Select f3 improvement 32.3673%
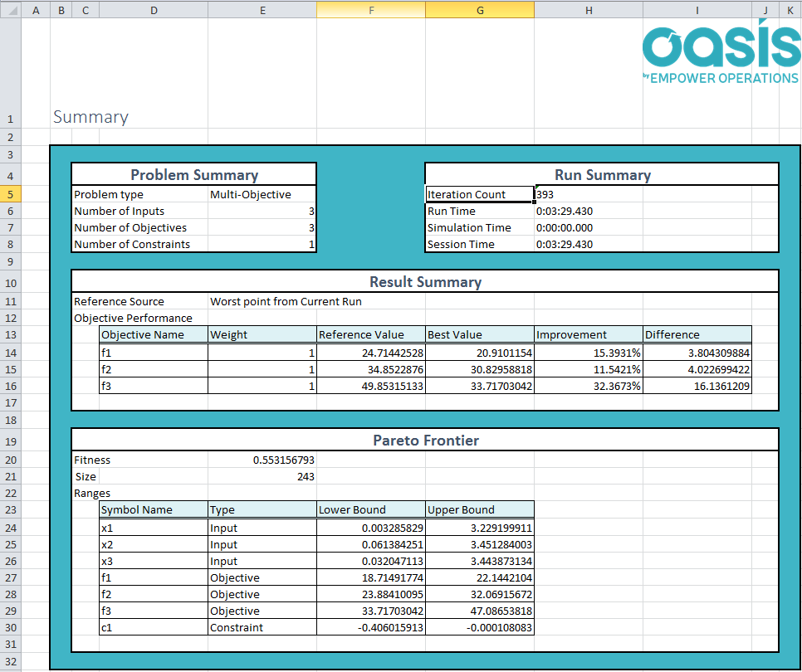This screenshot has width=802, height=672. click(588, 386)
